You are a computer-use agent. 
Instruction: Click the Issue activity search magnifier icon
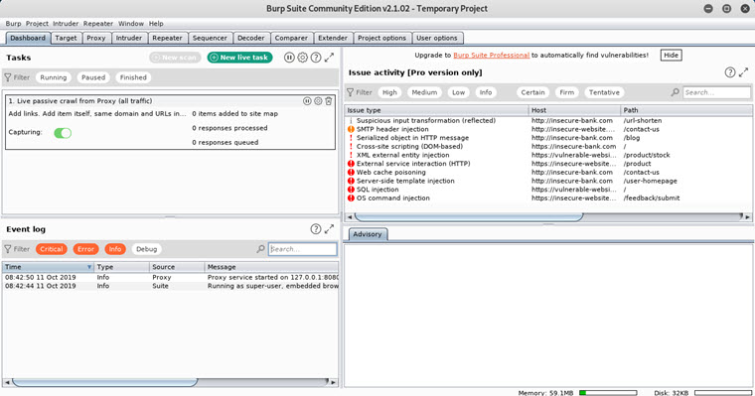coord(675,92)
